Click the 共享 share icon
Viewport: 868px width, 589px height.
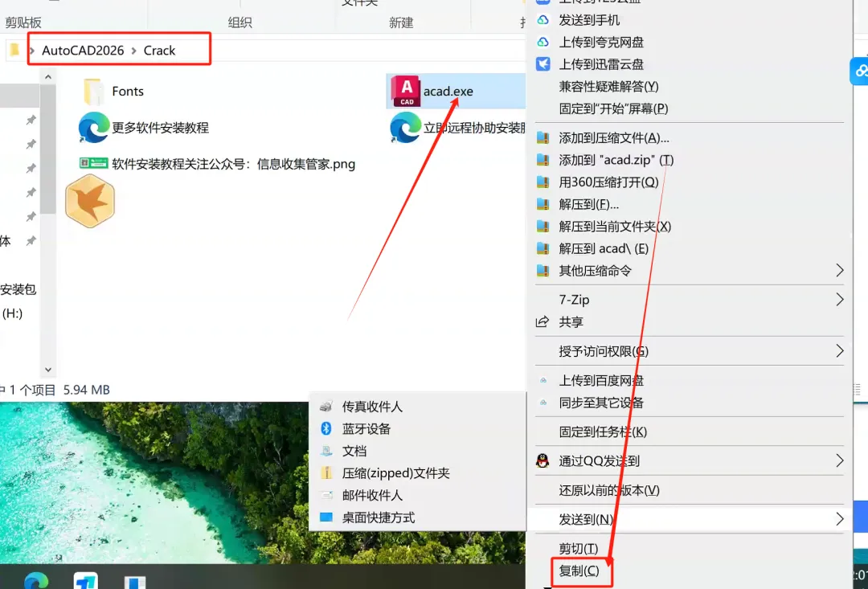[x=542, y=321]
